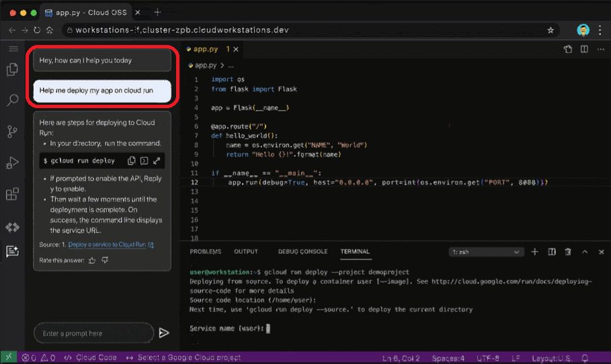The image size is (611, 364).
Task: Split the editor to the right
Action: [x=584, y=49]
